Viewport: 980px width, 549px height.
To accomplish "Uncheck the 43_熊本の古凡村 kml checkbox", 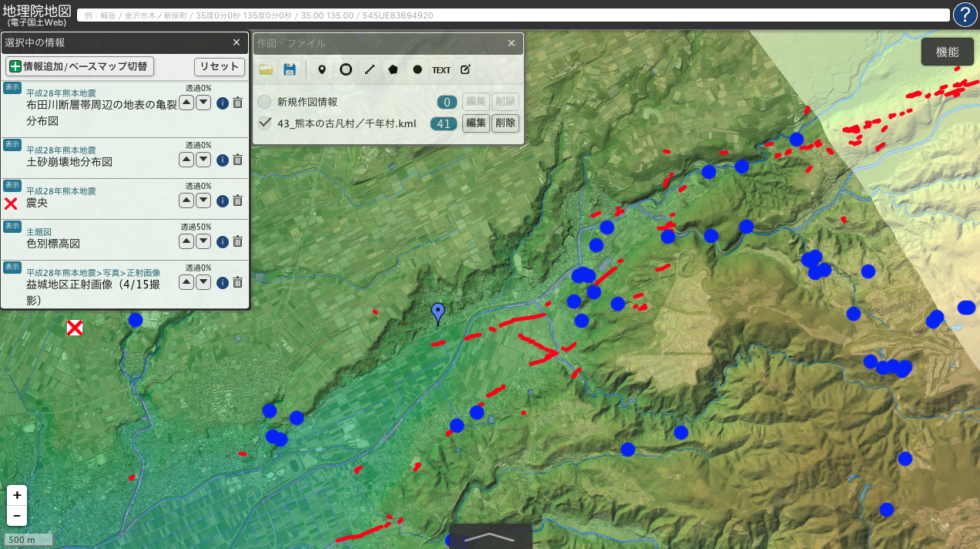I will pos(265,123).
